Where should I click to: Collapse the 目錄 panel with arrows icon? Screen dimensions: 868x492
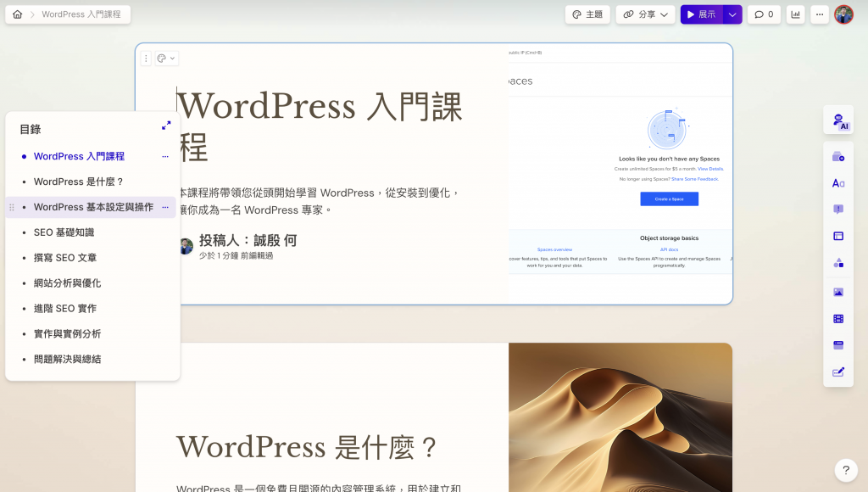click(x=166, y=126)
